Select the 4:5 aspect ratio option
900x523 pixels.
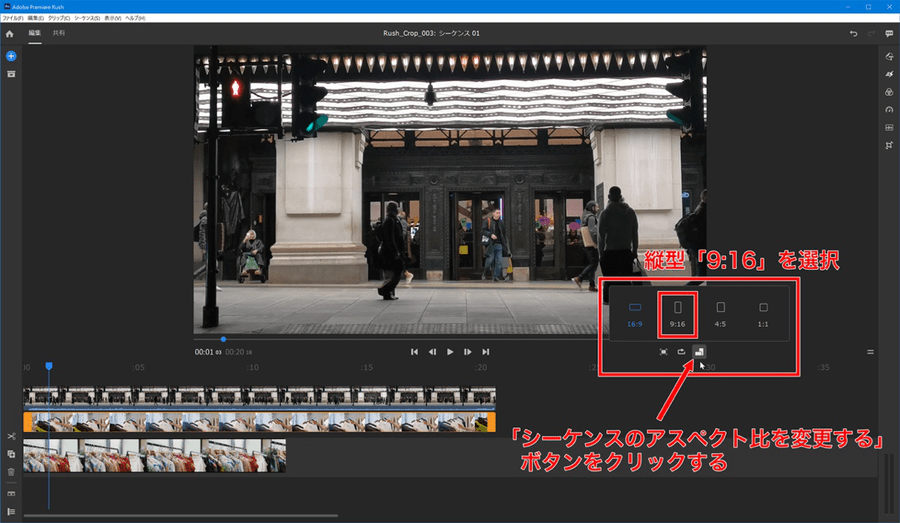pos(721,312)
